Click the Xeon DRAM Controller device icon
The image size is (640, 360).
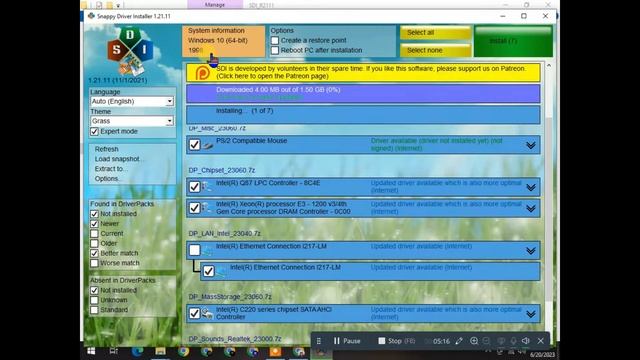click(207, 208)
